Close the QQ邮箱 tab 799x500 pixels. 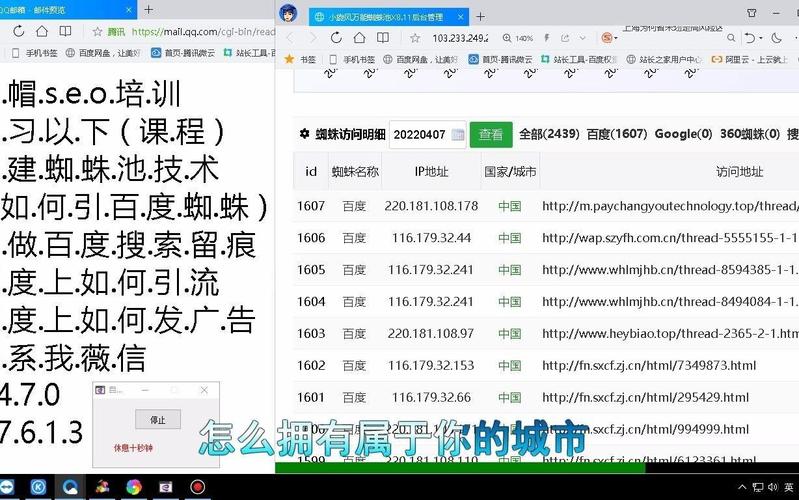[128, 10]
